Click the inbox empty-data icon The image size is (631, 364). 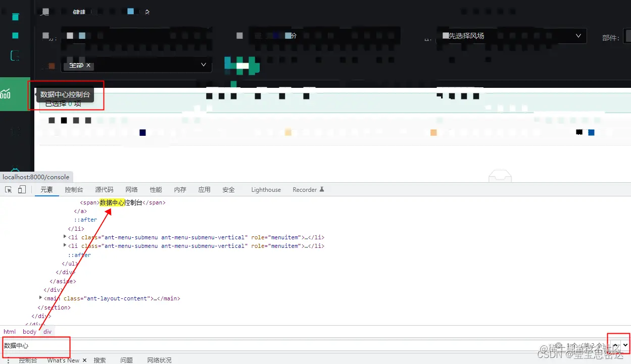500,176
